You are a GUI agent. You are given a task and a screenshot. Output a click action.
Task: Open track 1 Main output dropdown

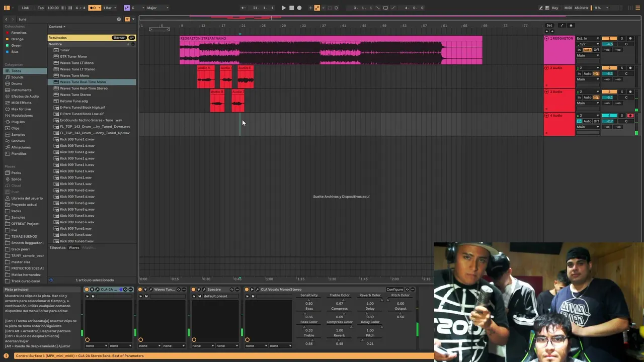(x=588, y=55)
